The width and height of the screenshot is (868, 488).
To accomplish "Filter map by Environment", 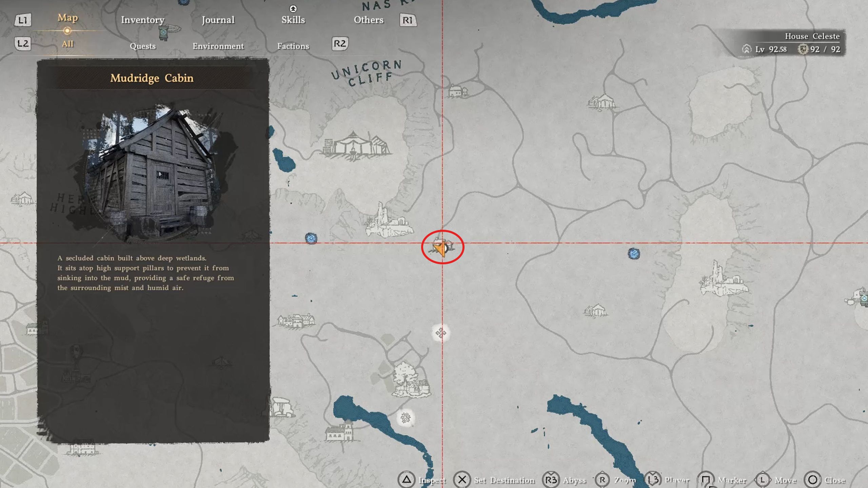I will [218, 46].
